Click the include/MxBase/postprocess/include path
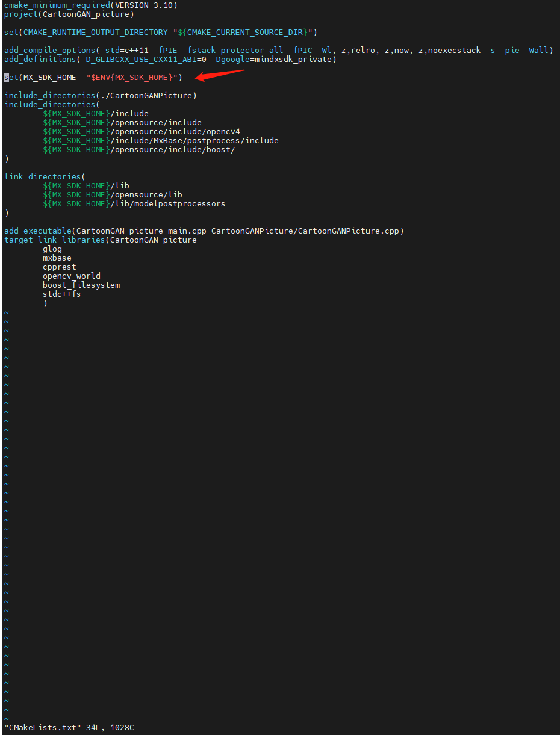This screenshot has height=735, width=560. pyautogui.click(x=195, y=140)
